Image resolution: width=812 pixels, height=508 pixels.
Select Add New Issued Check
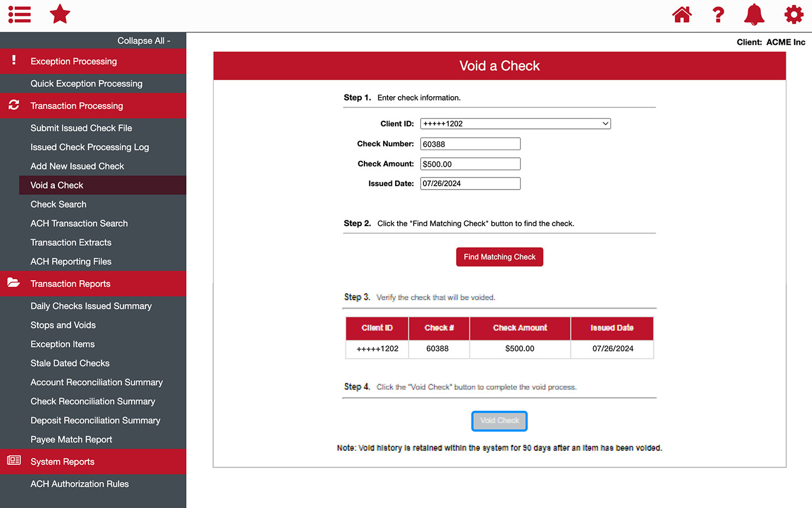pos(77,166)
